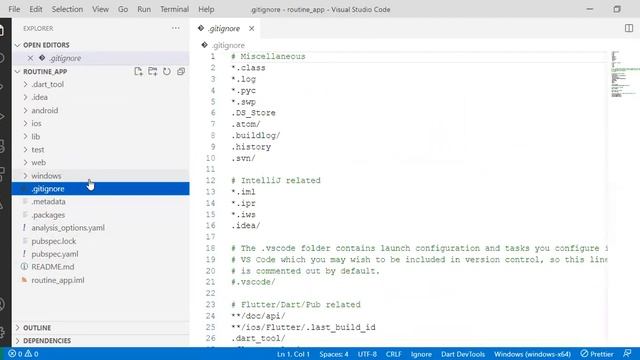Screen dimensions: 640x360
Task: Open the .metadata file
Action: pos(100,202)
